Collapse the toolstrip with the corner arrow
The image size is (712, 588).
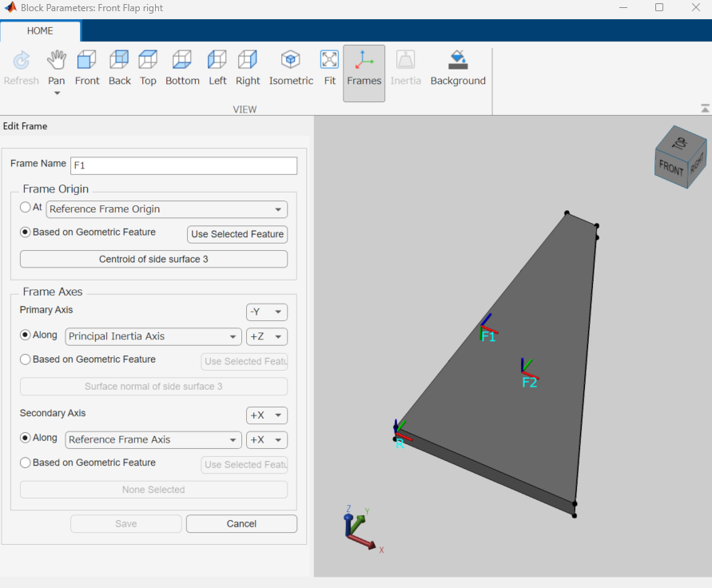(705, 108)
